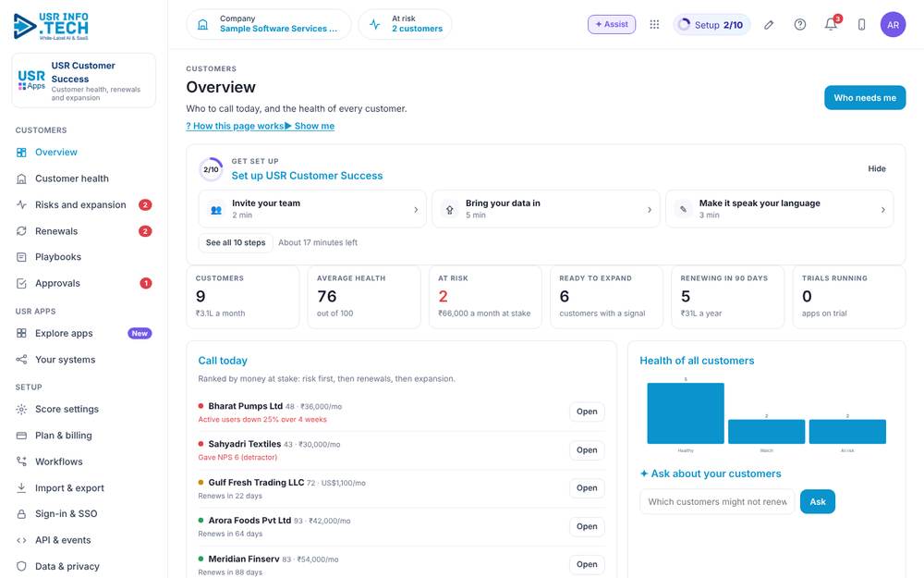924x578 pixels.
Task: Click the Company building icon
Action: coord(202,25)
